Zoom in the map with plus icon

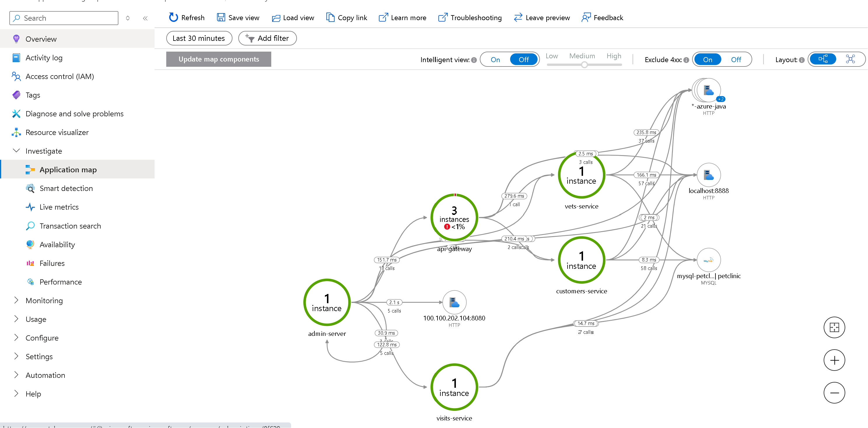pos(834,360)
